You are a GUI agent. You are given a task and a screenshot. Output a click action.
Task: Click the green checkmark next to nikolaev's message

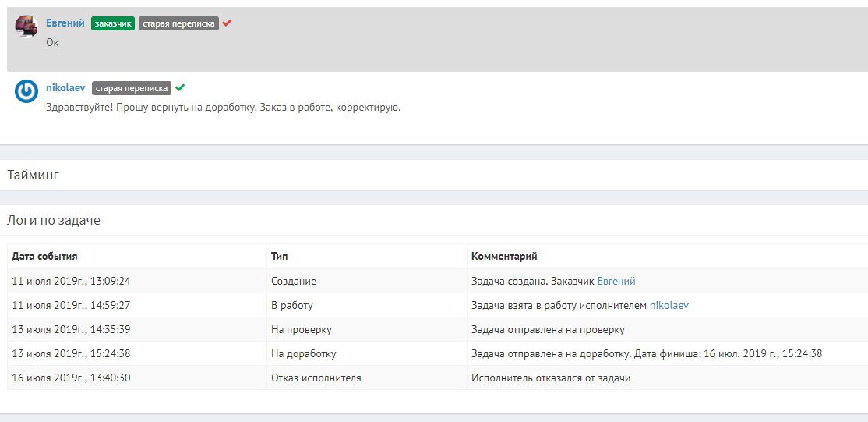click(179, 87)
